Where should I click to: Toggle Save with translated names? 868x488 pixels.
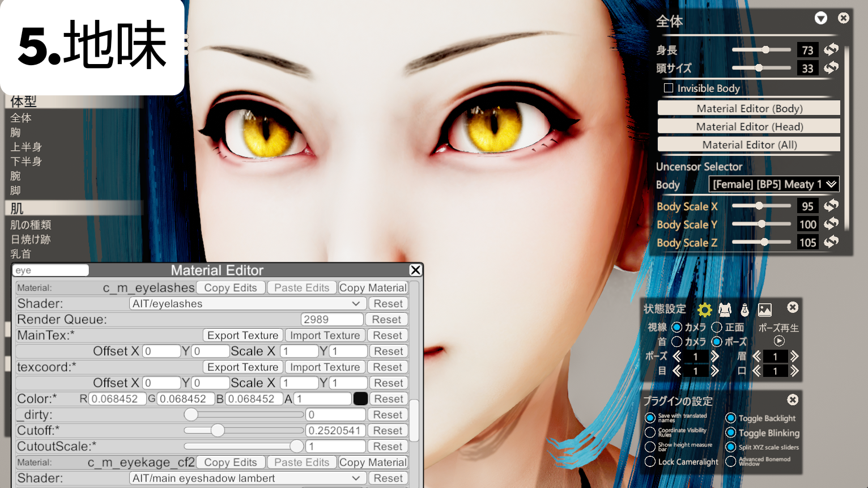[650, 418]
